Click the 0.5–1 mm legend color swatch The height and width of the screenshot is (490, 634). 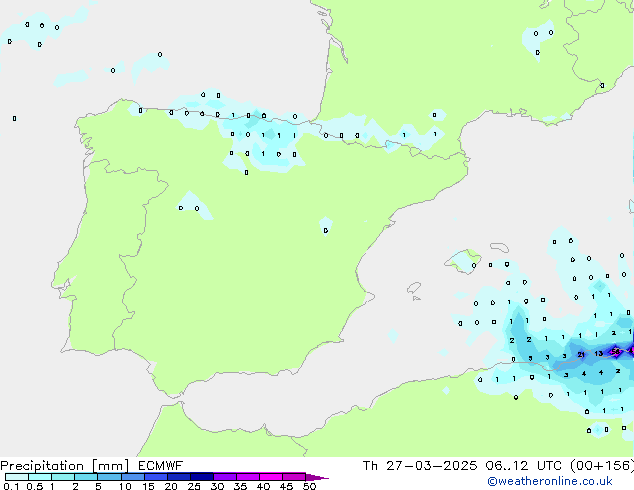click(40, 477)
